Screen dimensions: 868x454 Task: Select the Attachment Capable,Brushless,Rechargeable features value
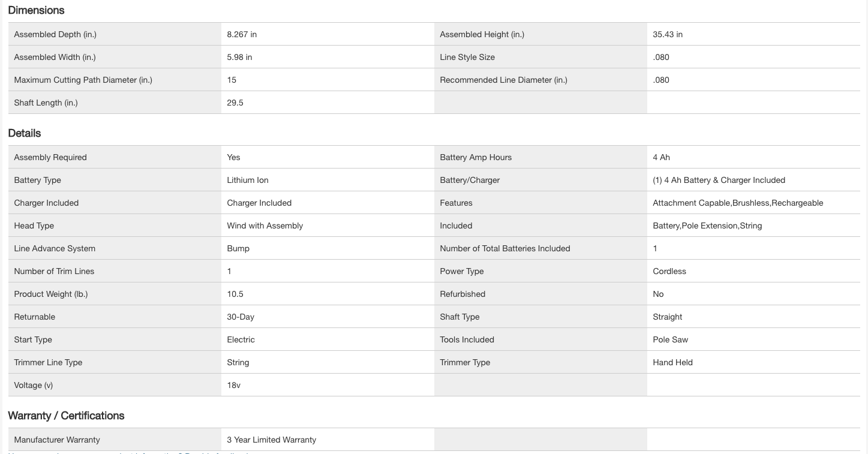pyautogui.click(x=738, y=203)
